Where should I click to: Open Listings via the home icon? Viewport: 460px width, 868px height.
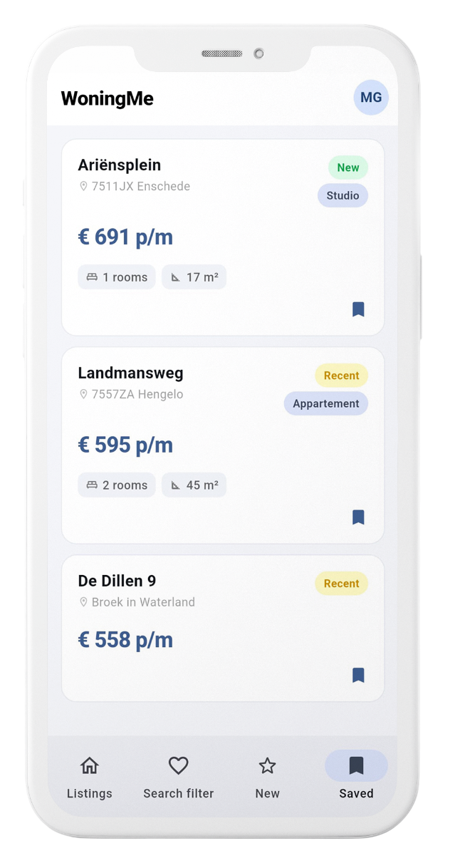point(90,765)
